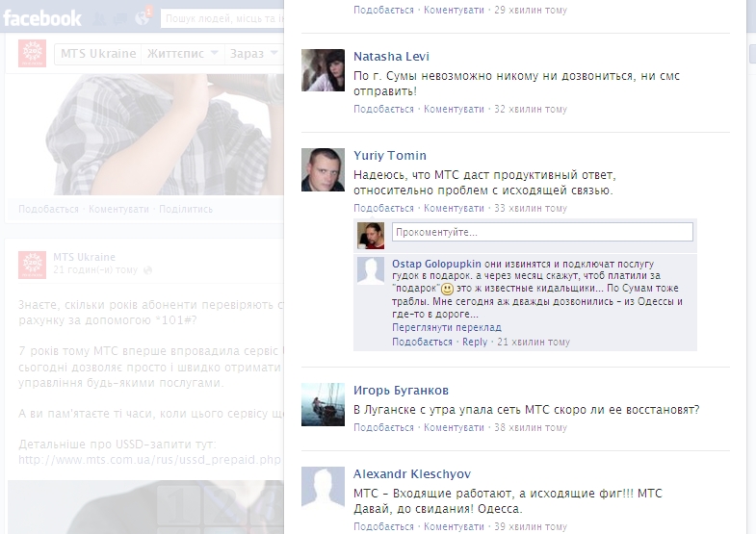Comment on Yuriy Tomin's post via Коментувати
The image size is (756, 534).
coord(454,209)
